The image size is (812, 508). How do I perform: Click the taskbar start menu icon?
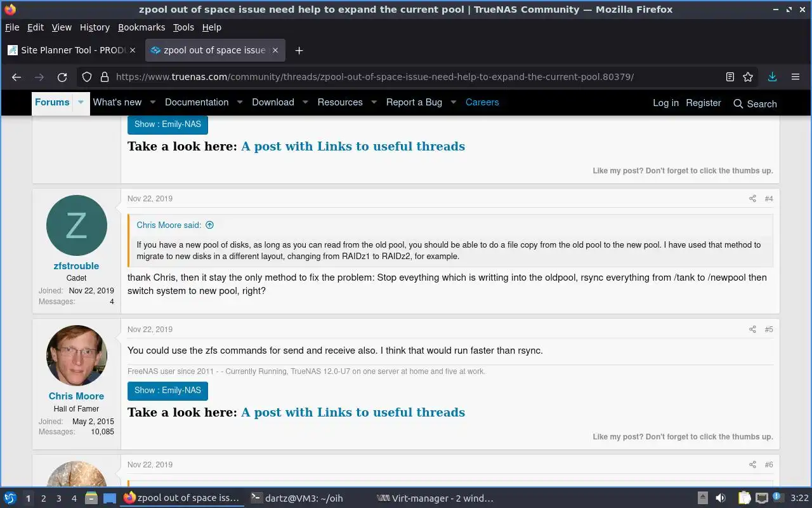pos(10,498)
